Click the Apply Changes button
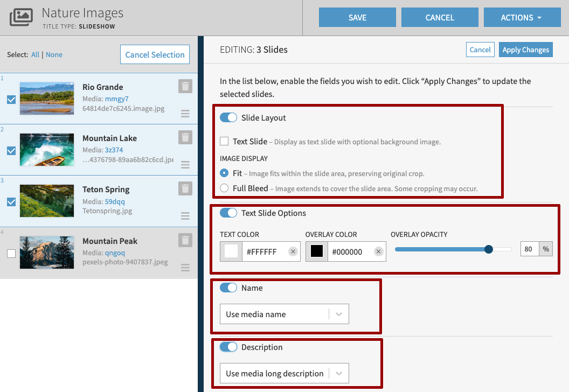This screenshot has width=569, height=392. (x=525, y=49)
